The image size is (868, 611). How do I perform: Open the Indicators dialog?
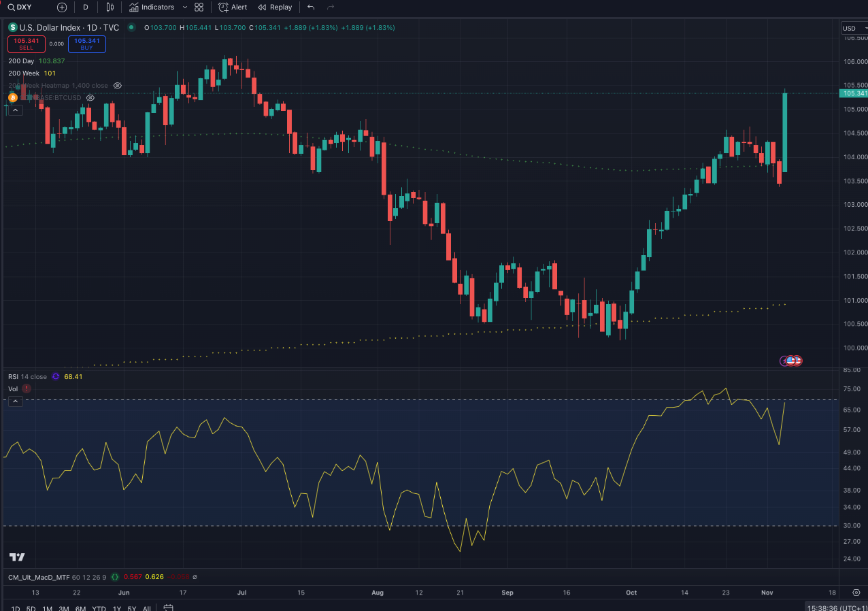coord(152,7)
